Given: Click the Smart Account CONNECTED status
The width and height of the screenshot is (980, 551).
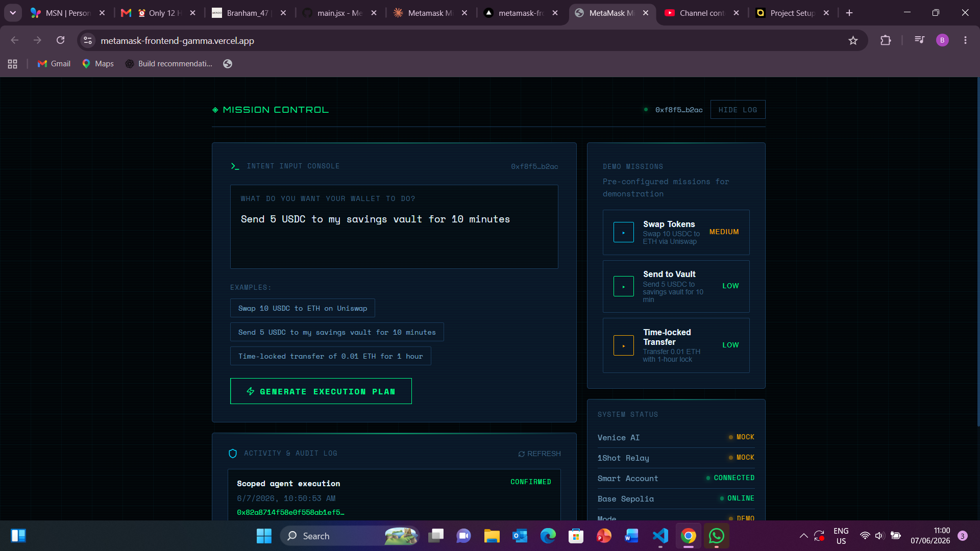Looking at the screenshot, I should [730, 478].
